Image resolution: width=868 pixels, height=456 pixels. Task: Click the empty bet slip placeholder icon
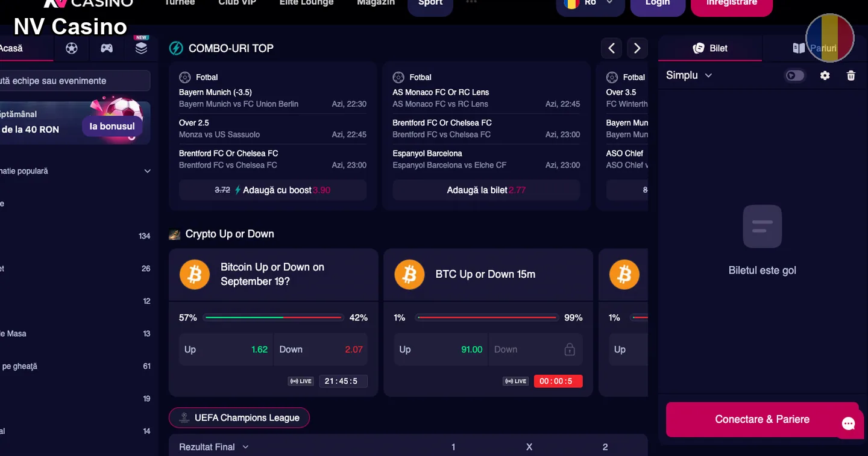[x=763, y=226]
